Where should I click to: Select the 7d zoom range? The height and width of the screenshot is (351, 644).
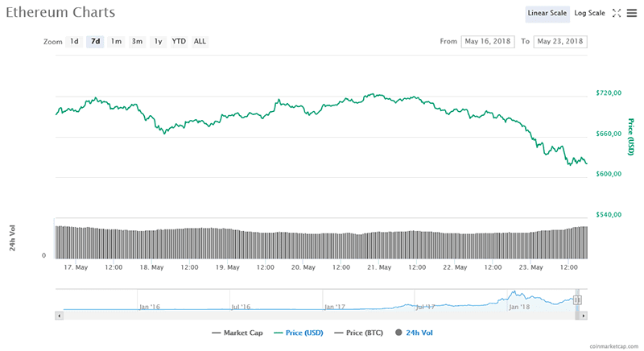[95, 41]
